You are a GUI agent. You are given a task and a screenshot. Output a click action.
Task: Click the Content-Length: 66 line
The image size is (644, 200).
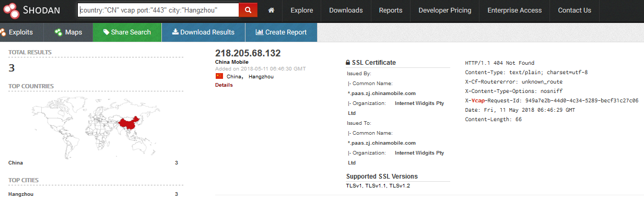coord(493,120)
